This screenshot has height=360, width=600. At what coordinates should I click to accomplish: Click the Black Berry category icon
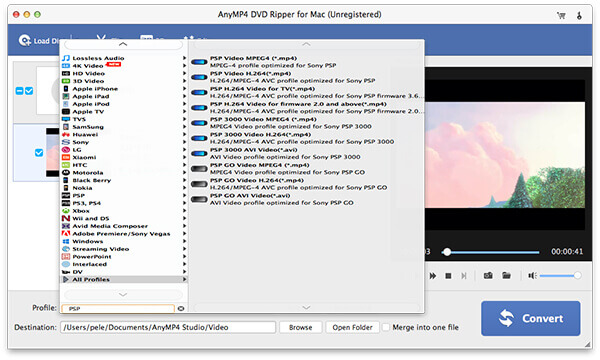coord(66,181)
